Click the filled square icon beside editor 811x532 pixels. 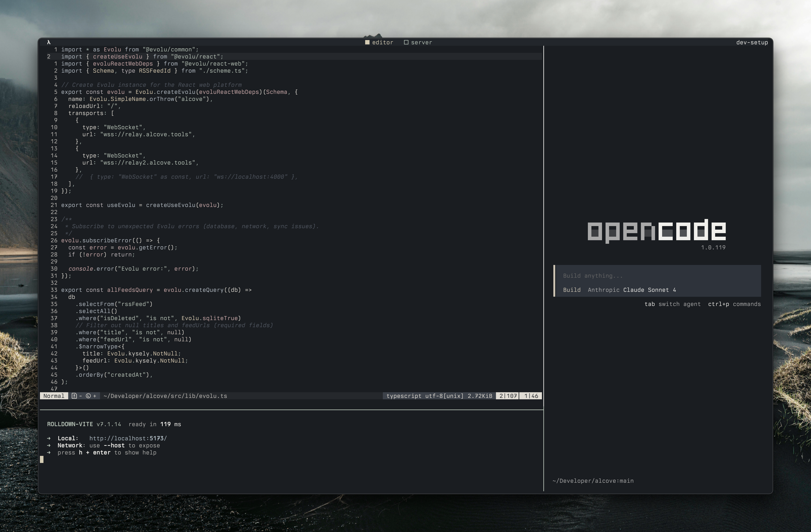click(367, 42)
